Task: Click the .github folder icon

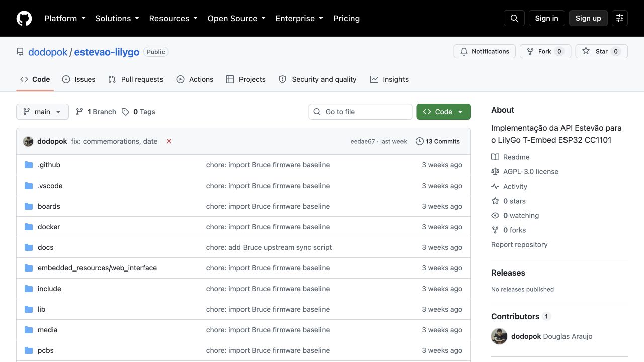Action: 29,165
